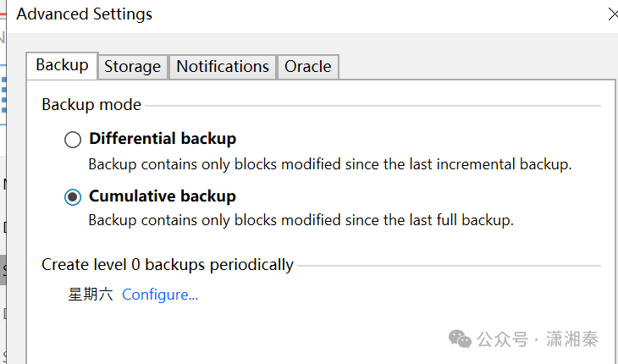
Task: Select the Differential backup radio button
Action: tap(73, 140)
